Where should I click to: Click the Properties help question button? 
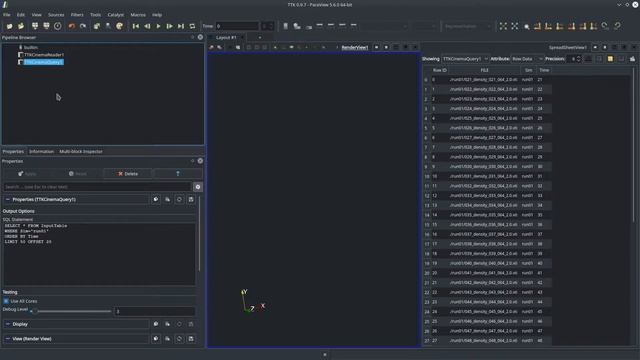pos(178,174)
